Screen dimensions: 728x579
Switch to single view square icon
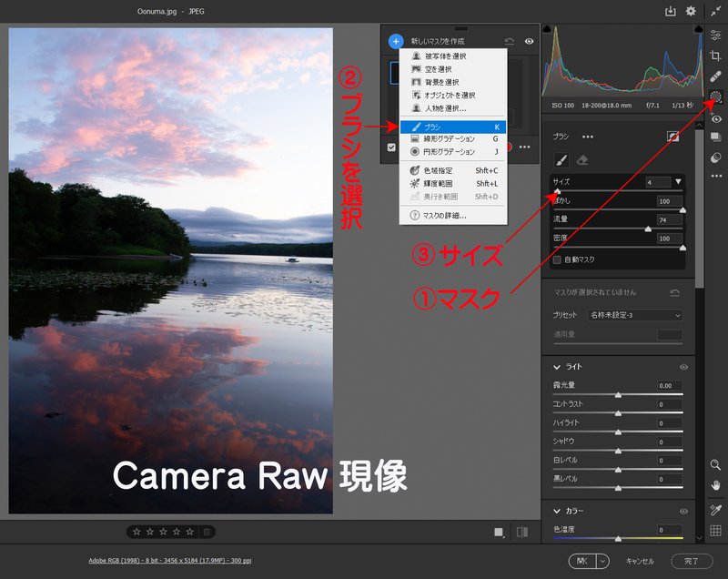(x=499, y=532)
